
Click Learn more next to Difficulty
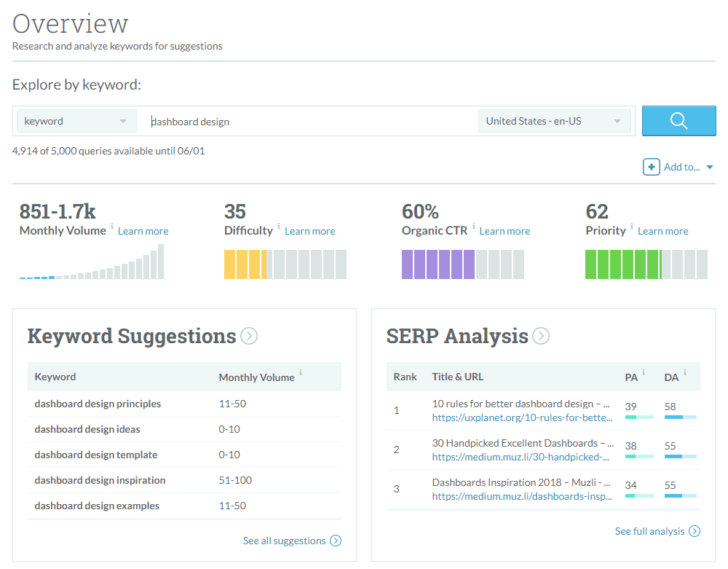tap(309, 231)
